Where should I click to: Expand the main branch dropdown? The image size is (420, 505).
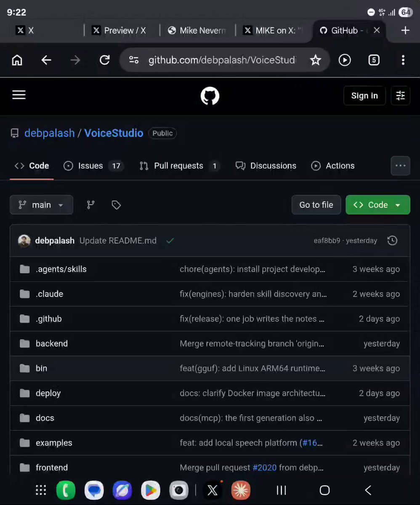point(42,205)
